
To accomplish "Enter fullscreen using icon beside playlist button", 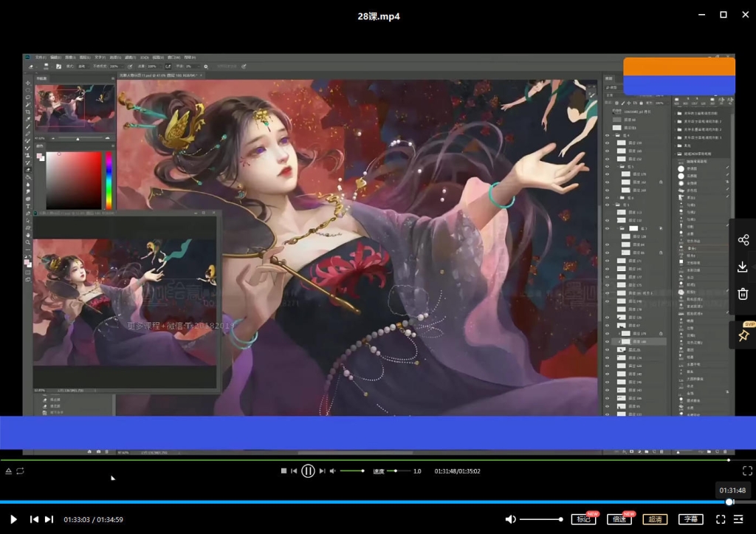I will [721, 519].
